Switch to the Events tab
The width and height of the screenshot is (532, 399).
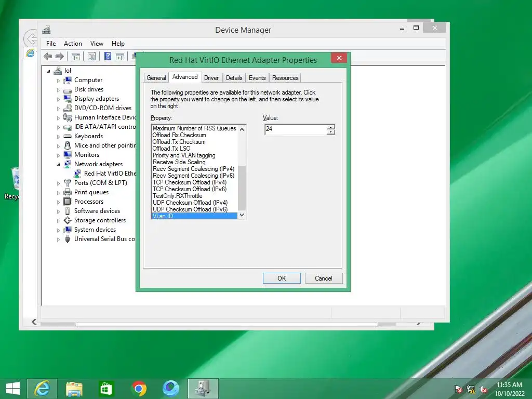[257, 78]
